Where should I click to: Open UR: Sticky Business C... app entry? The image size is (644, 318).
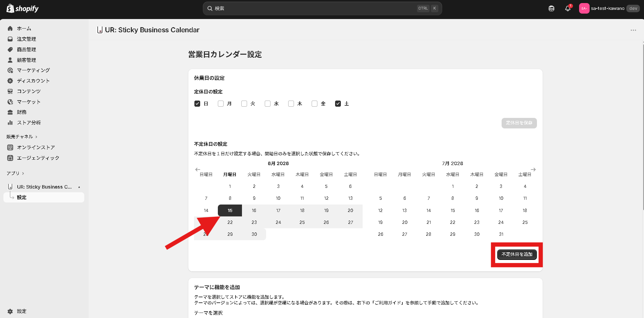(x=44, y=187)
